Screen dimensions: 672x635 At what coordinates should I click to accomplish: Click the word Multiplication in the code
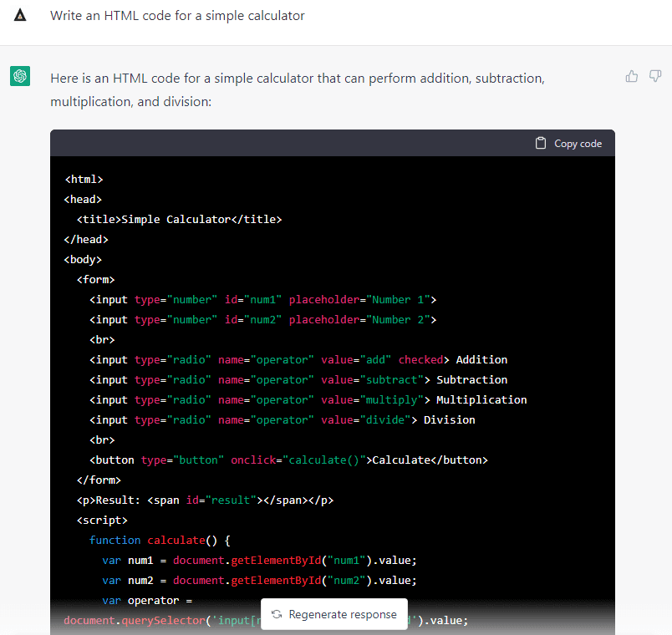pyautogui.click(x=481, y=399)
